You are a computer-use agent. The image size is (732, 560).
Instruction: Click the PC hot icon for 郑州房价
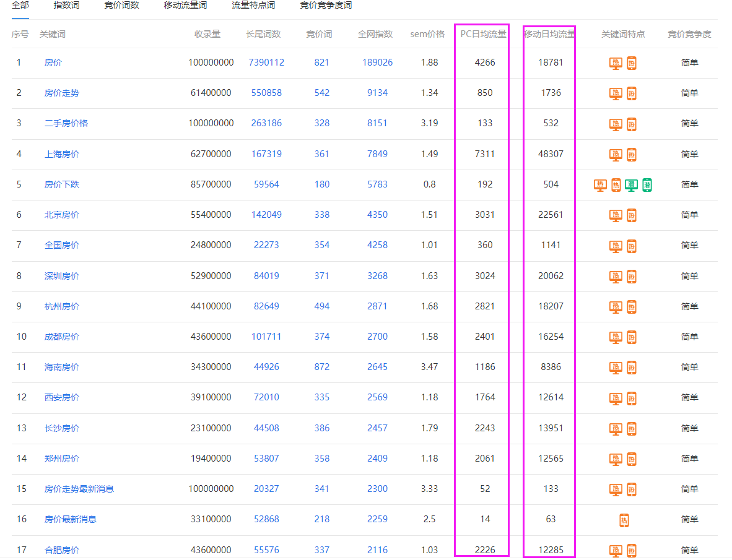click(x=616, y=459)
